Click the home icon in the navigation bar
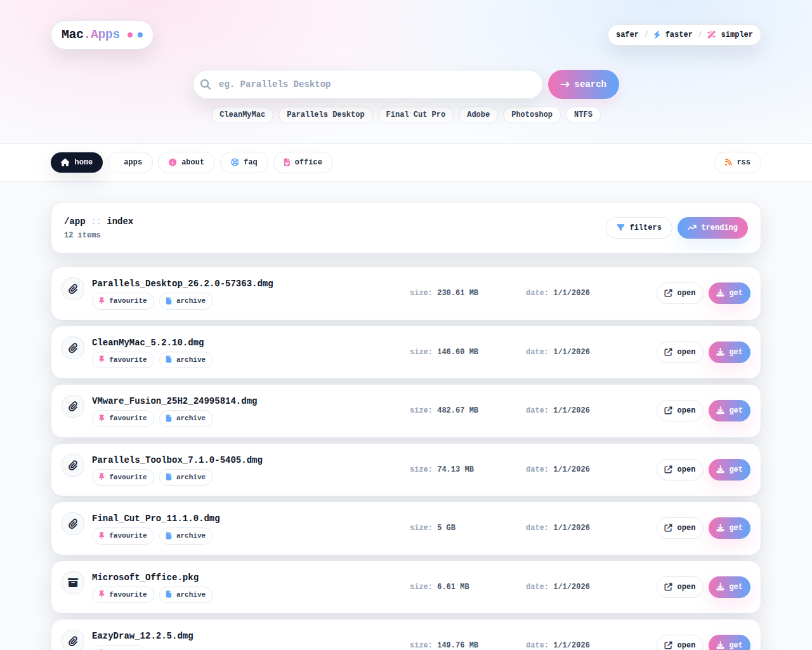Image resolution: width=812 pixels, height=650 pixels. point(63,162)
